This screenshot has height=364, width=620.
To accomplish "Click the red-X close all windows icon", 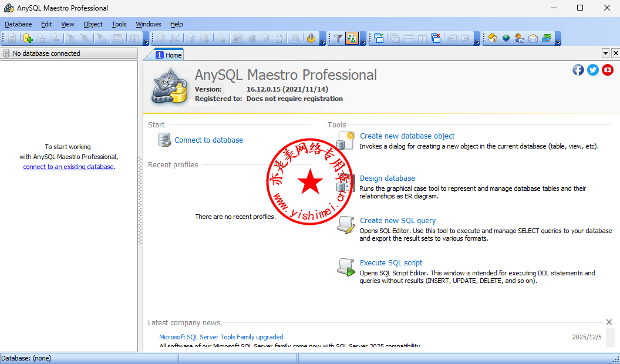I will coord(436,38).
